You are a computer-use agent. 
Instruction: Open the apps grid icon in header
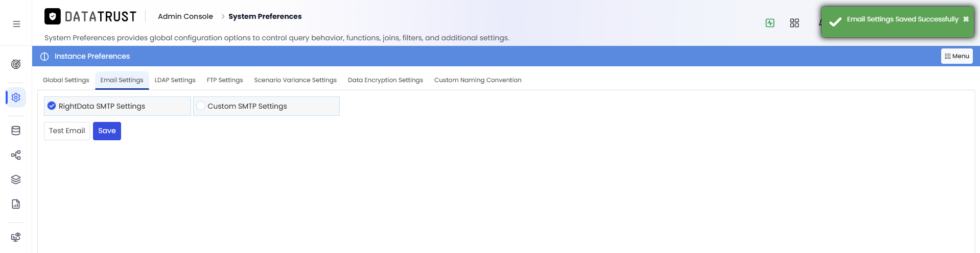pos(795,23)
